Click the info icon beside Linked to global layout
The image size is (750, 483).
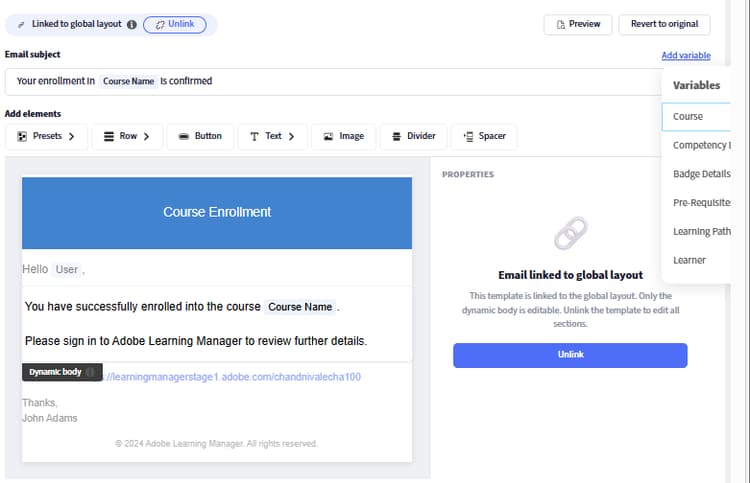click(x=132, y=24)
